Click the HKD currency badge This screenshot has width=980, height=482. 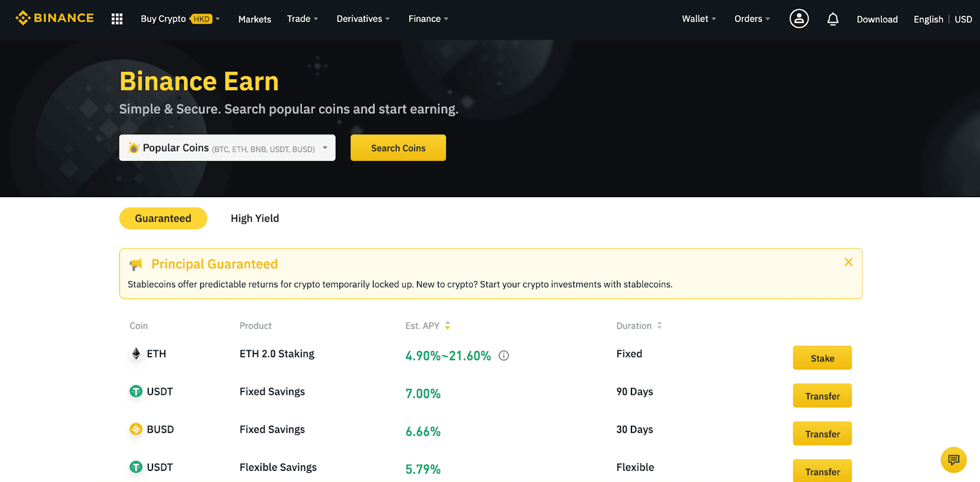(x=202, y=19)
